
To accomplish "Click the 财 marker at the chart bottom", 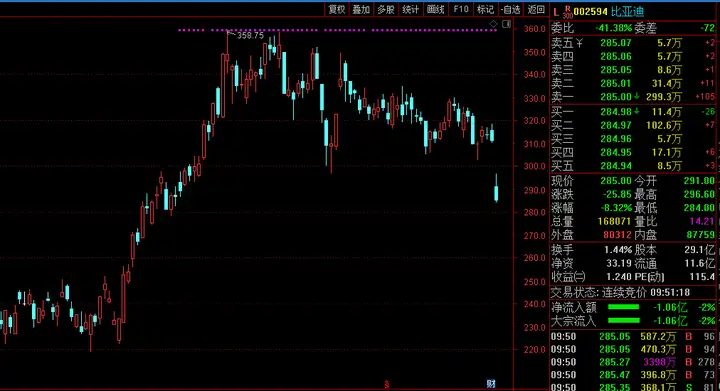I will click(x=491, y=384).
